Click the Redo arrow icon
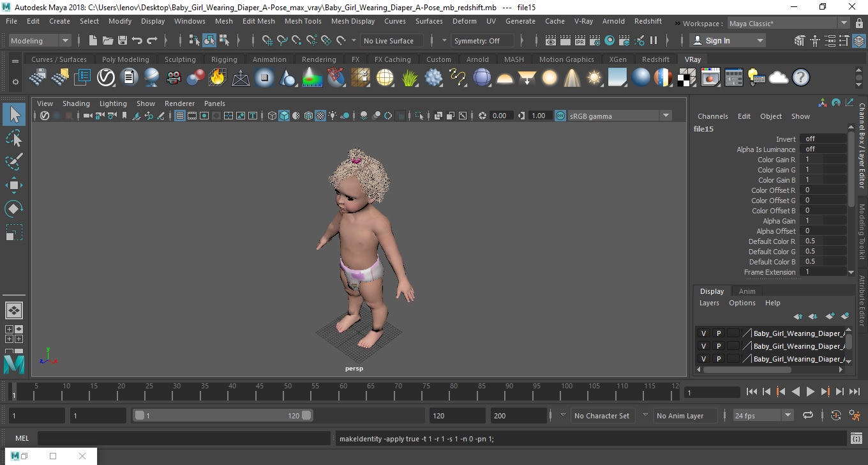 152,40
